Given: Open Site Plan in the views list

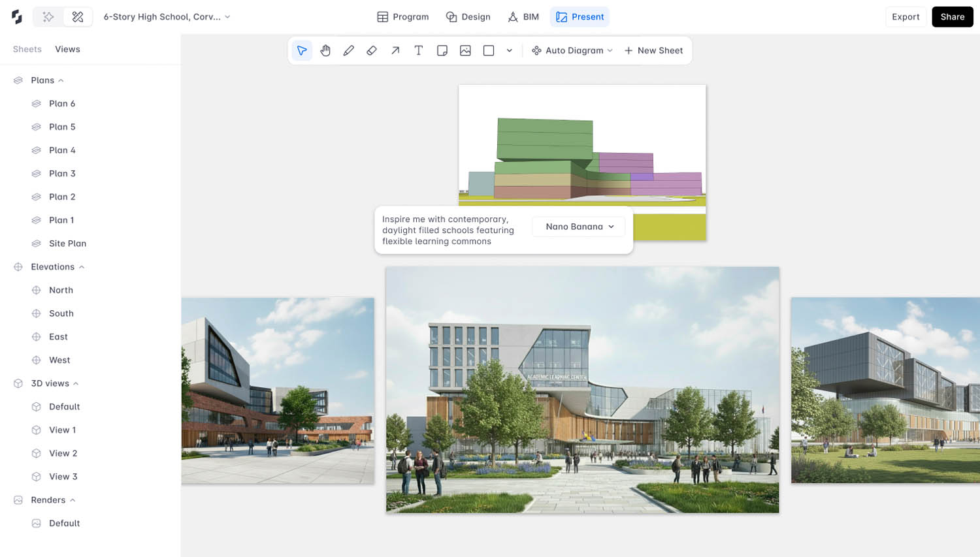Looking at the screenshot, I should pos(67,244).
